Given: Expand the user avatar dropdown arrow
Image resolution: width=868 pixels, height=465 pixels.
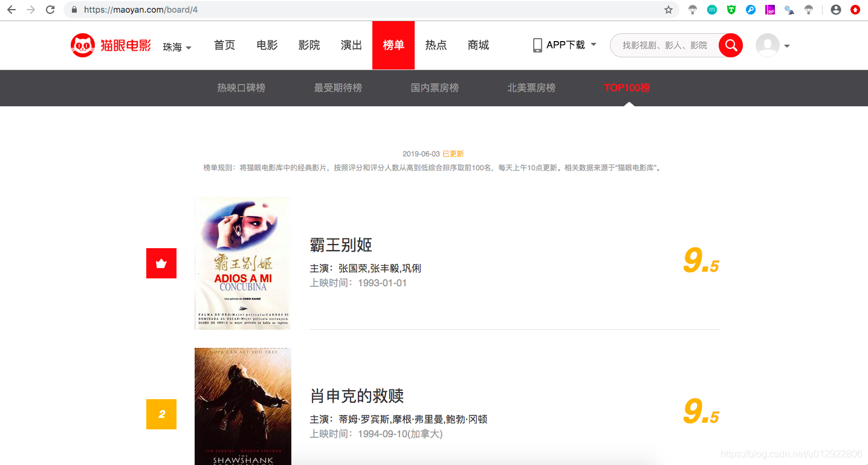Looking at the screenshot, I should coord(787,46).
